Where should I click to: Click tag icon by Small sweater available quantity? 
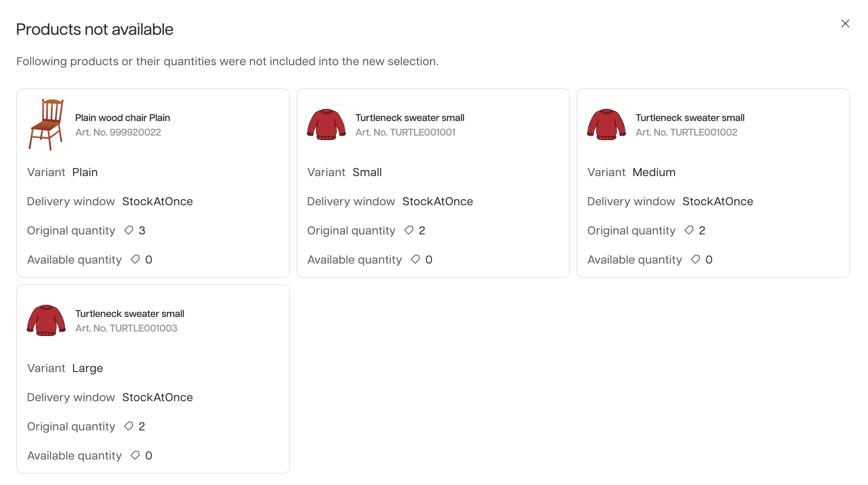click(x=415, y=260)
